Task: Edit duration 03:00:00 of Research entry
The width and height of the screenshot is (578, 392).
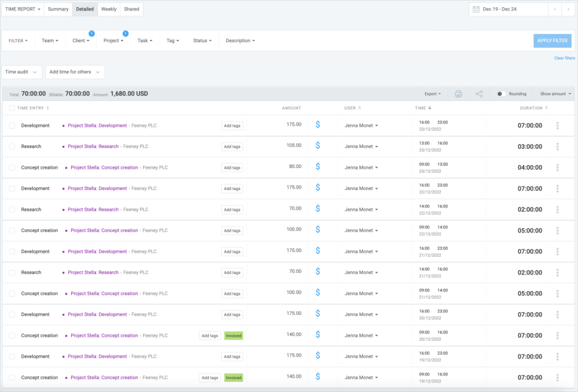Action: point(529,147)
